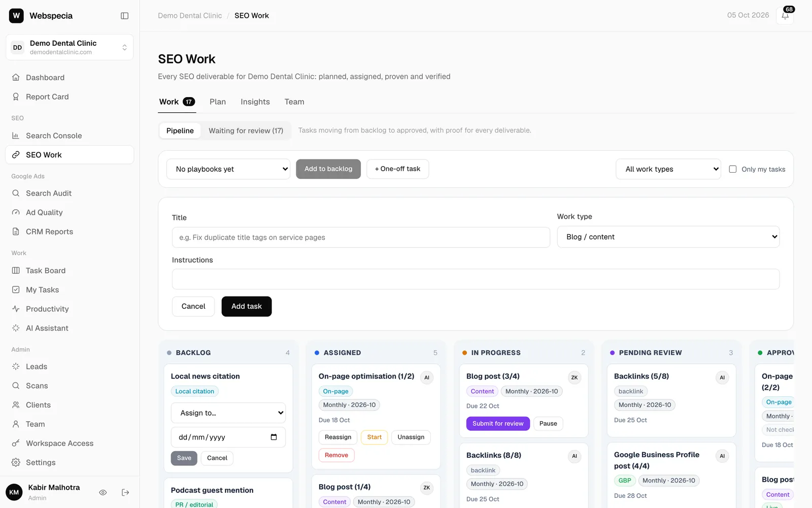Click the log out icon

pos(125,492)
